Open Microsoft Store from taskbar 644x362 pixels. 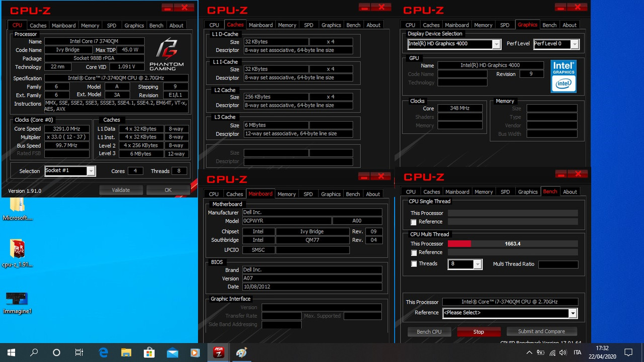click(149, 352)
